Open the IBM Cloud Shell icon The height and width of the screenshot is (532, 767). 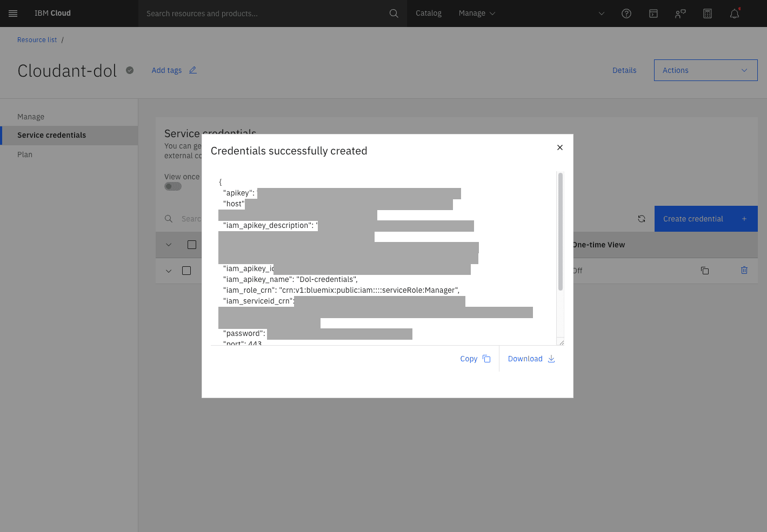tap(653, 14)
